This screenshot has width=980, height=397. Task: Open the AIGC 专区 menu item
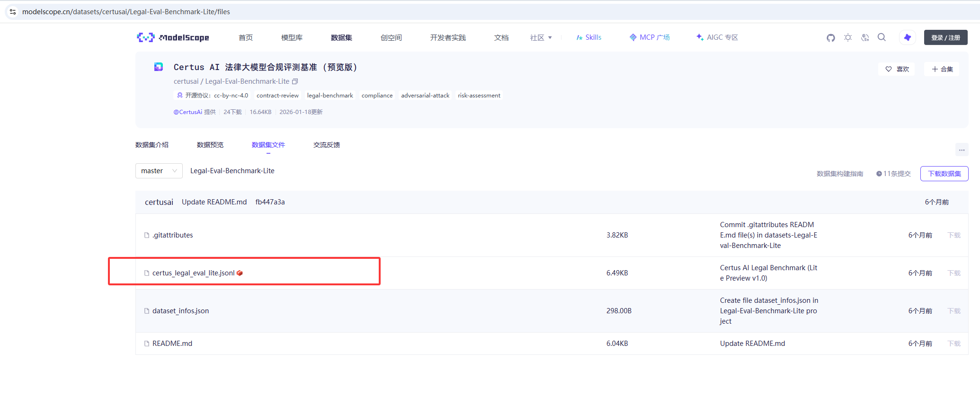pos(717,37)
